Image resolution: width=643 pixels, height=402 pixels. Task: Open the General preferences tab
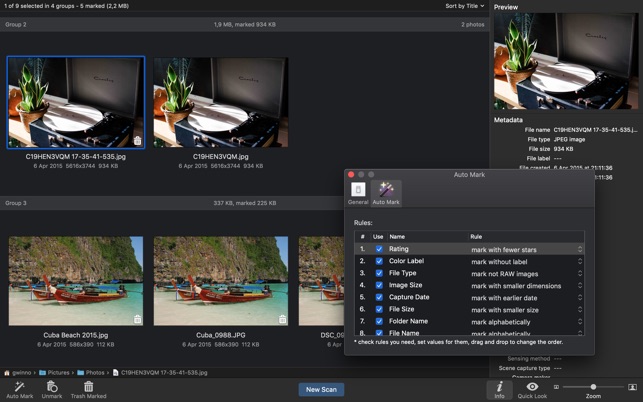point(358,193)
